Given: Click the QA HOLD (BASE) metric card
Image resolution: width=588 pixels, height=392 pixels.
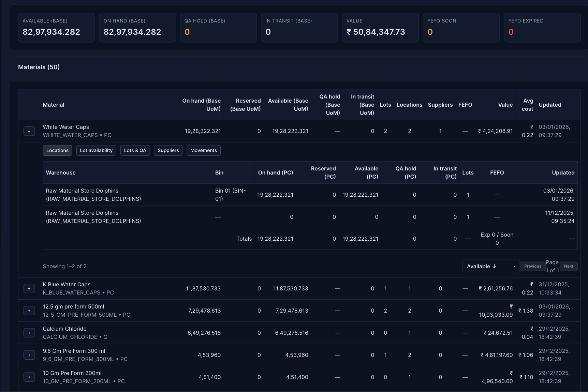Looking at the screenshot, I should (x=218, y=28).
